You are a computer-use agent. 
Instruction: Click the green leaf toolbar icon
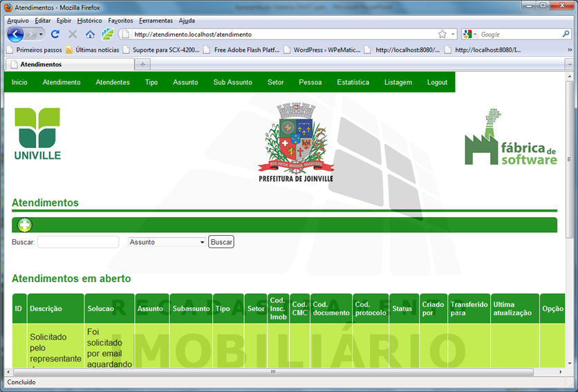(108, 35)
